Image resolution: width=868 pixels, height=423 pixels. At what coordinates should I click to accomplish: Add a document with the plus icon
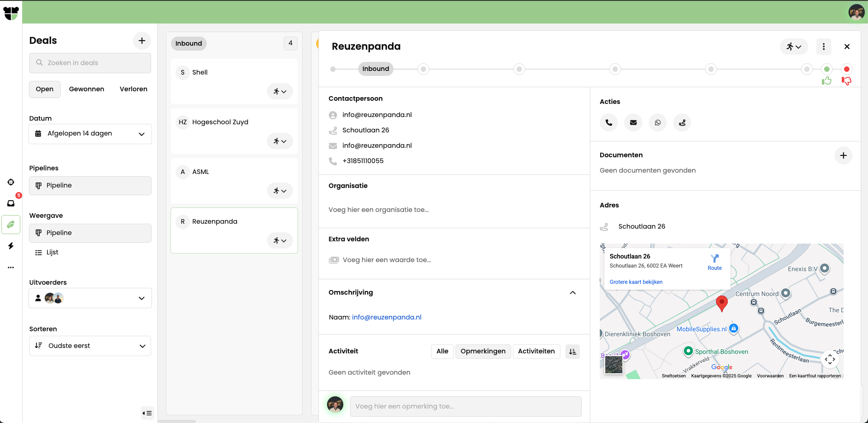(843, 155)
